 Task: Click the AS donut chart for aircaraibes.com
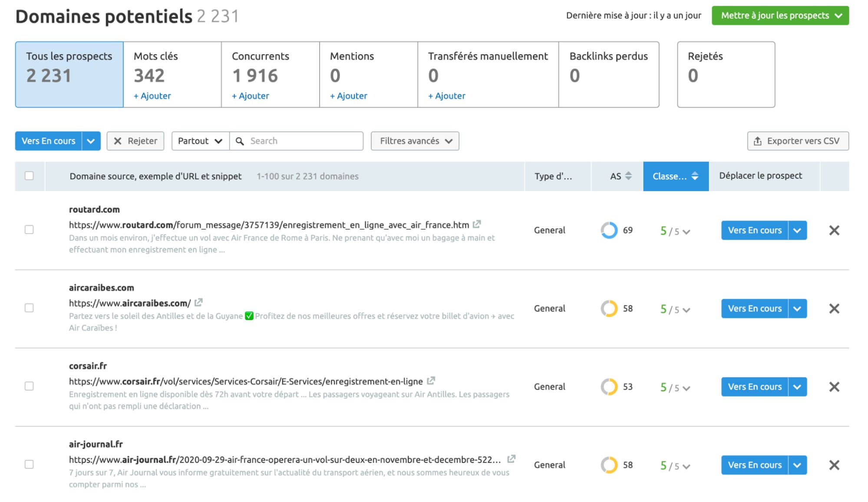coord(609,308)
